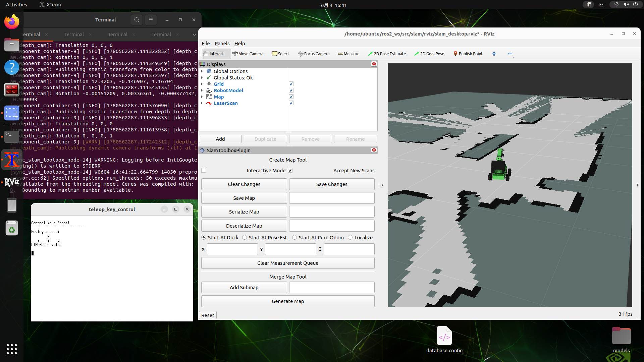
Task: Select the Move Camera tool
Action: [x=248, y=54]
